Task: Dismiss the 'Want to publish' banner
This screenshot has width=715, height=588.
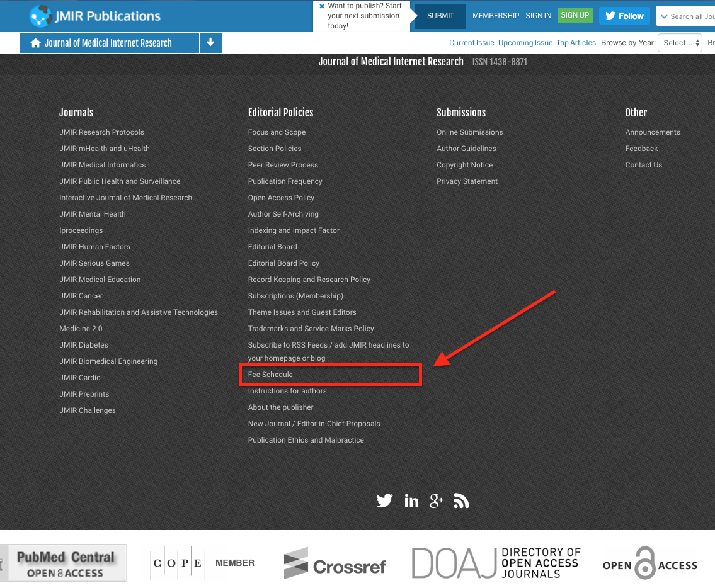Action: tap(322, 6)
